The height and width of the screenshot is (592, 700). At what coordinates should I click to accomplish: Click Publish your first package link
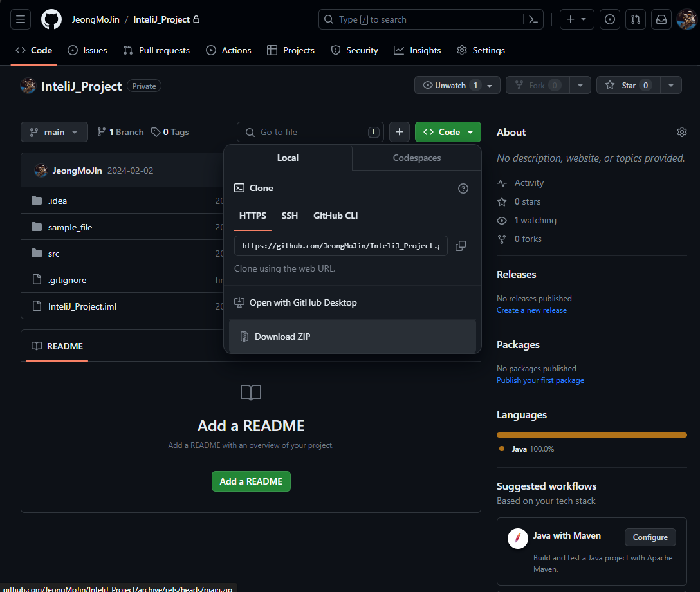coord(540,380)
